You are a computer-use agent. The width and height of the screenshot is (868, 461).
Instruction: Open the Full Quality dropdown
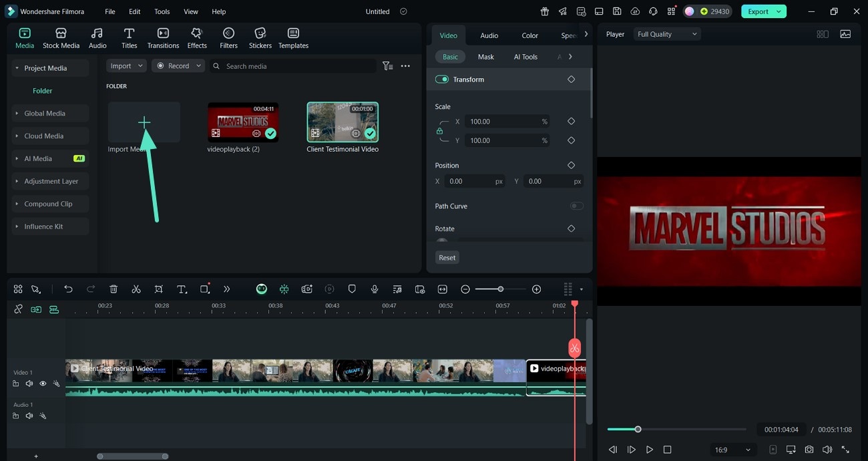(x=667, y=34)
